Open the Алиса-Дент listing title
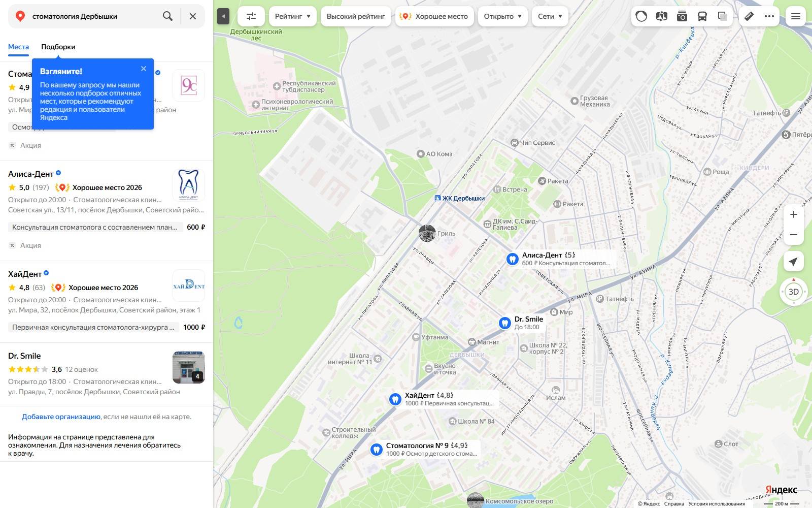 coord(31,174)
